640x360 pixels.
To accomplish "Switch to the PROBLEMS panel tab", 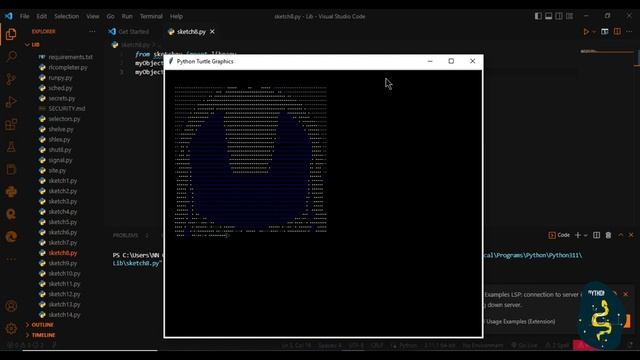I will coord(125,236).
